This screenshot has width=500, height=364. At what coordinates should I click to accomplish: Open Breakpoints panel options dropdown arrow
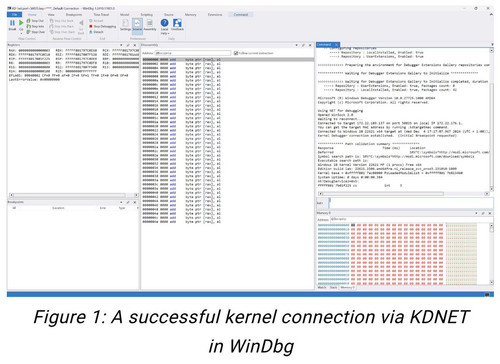coord(121,202)
